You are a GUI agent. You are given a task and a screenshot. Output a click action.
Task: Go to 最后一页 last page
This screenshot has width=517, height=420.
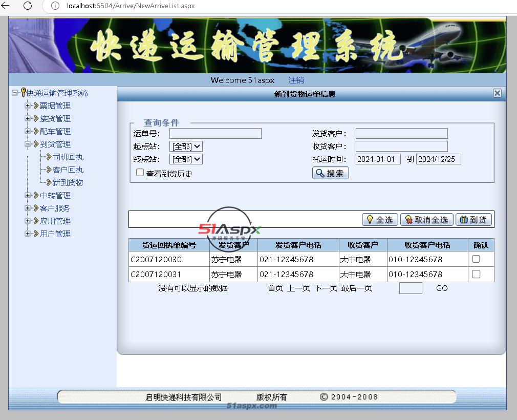357,288
